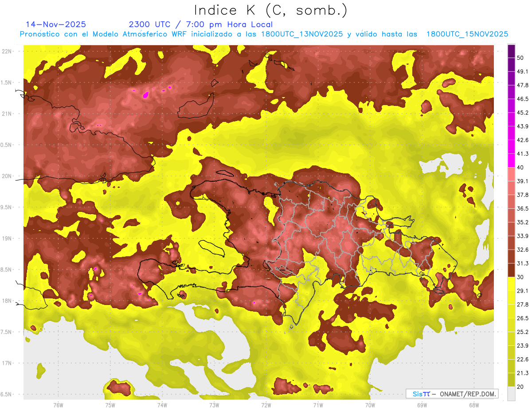Image resolution: width=532 pixels, height=411 pixels.
Task: Click the '73W' longitude label
Action: [x=214, y=406]
